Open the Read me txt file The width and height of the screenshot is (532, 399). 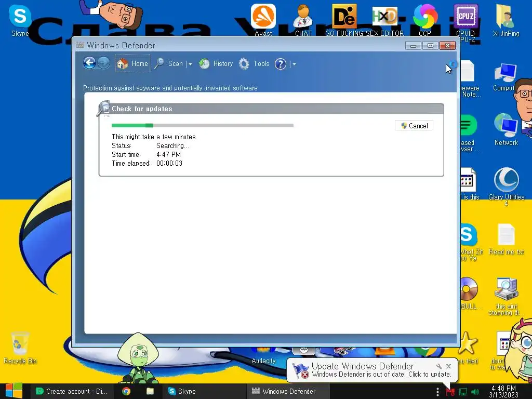(506, 239)
